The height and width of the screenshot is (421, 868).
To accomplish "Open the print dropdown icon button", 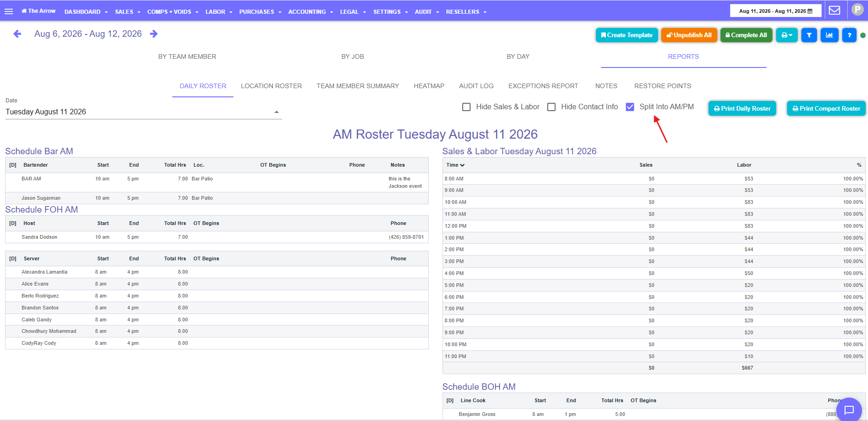I will (x=787, y=35).
